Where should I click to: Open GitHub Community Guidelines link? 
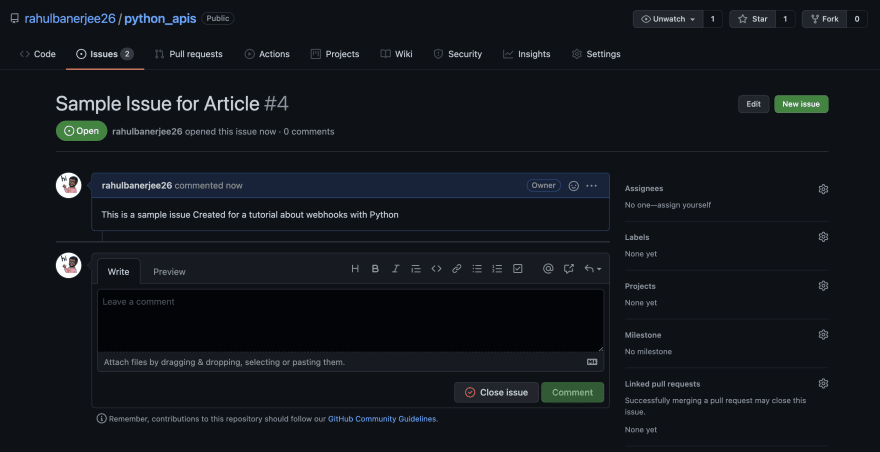tap(382, 419)
